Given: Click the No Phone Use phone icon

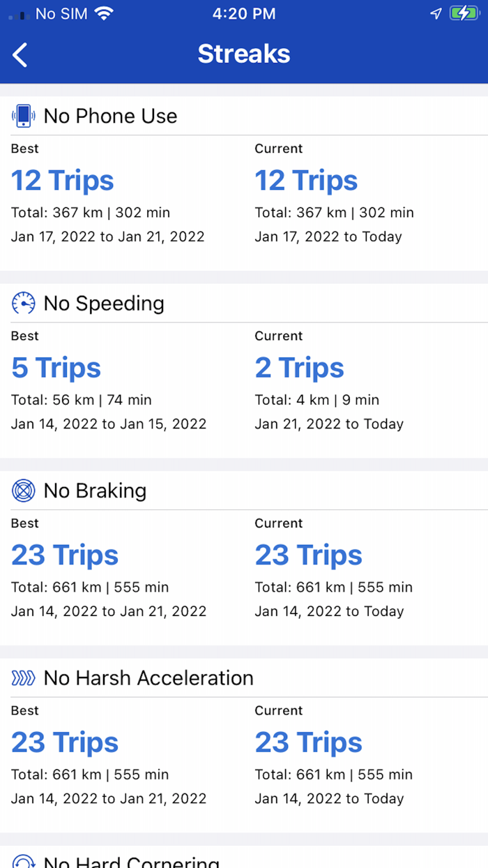Looking at the screenshot, I should point(23,116).
